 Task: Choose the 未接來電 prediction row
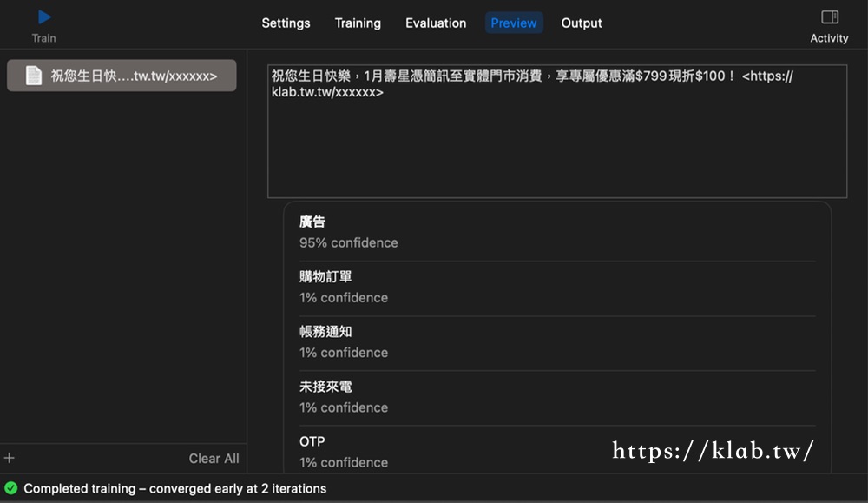(556, 397)
